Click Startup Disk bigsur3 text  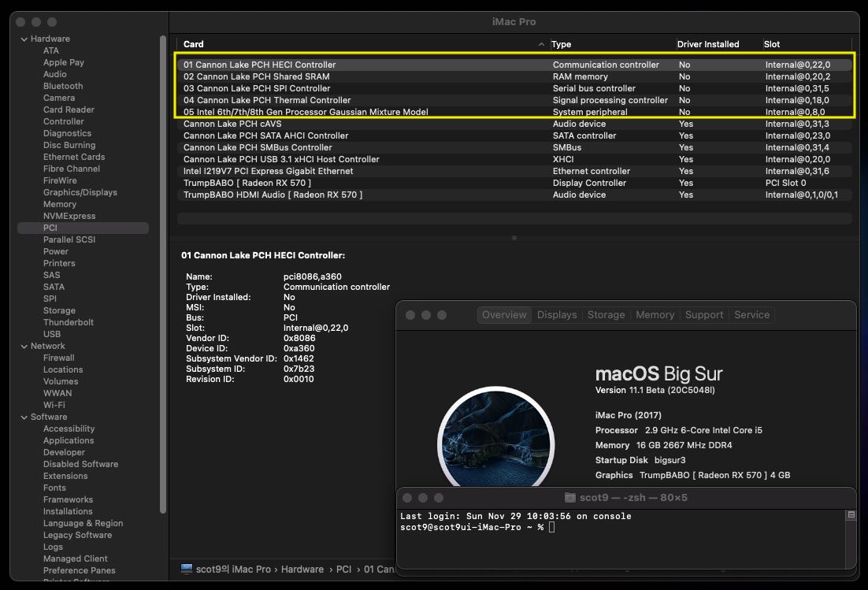640,461
